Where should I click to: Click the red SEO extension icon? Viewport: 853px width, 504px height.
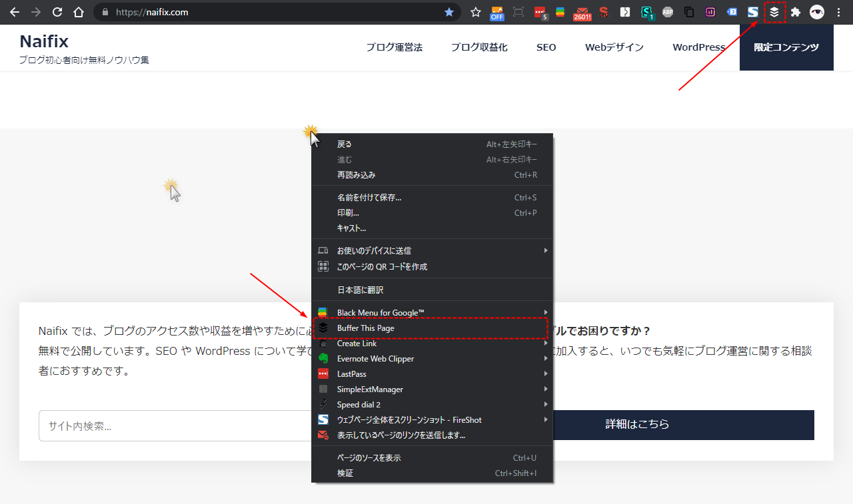point(604,12)
